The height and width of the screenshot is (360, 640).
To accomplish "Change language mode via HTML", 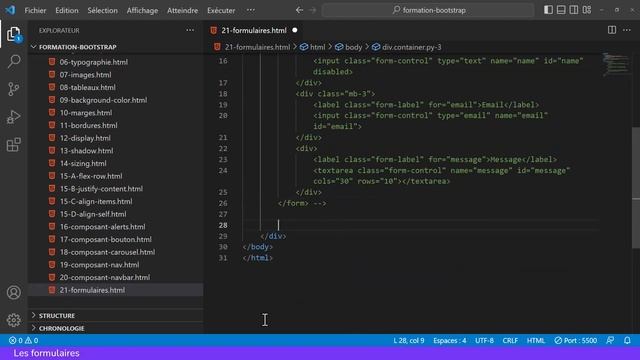I will (536, 340).
